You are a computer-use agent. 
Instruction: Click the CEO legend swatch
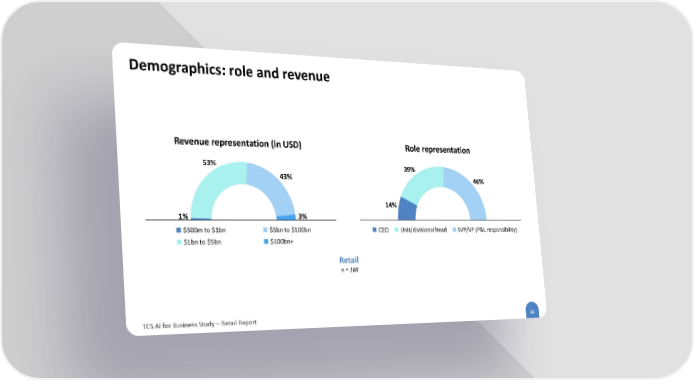[x=374, y=230]
